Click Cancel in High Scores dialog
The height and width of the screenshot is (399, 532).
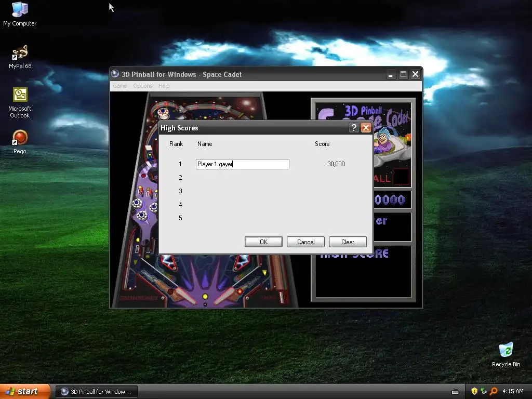pyautogui.click(x=305, y=242)
